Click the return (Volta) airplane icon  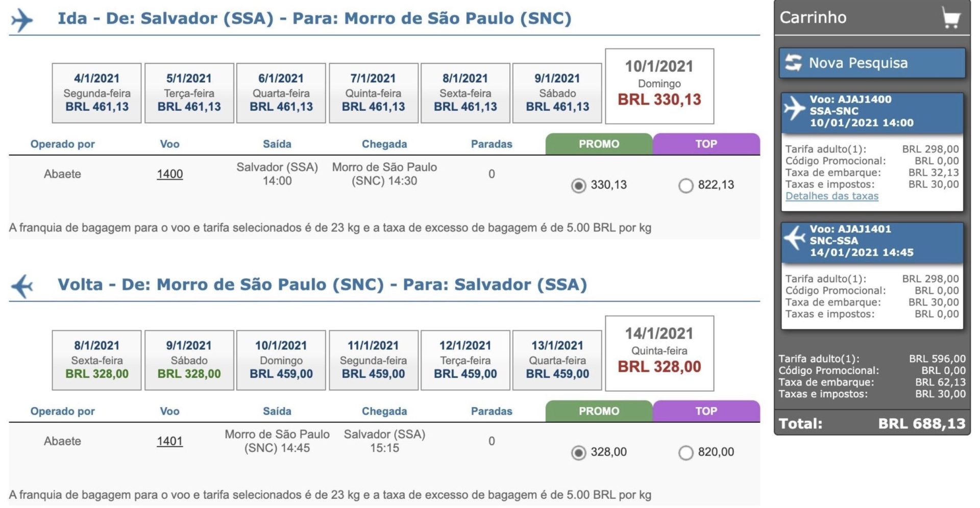coord(22,286)
